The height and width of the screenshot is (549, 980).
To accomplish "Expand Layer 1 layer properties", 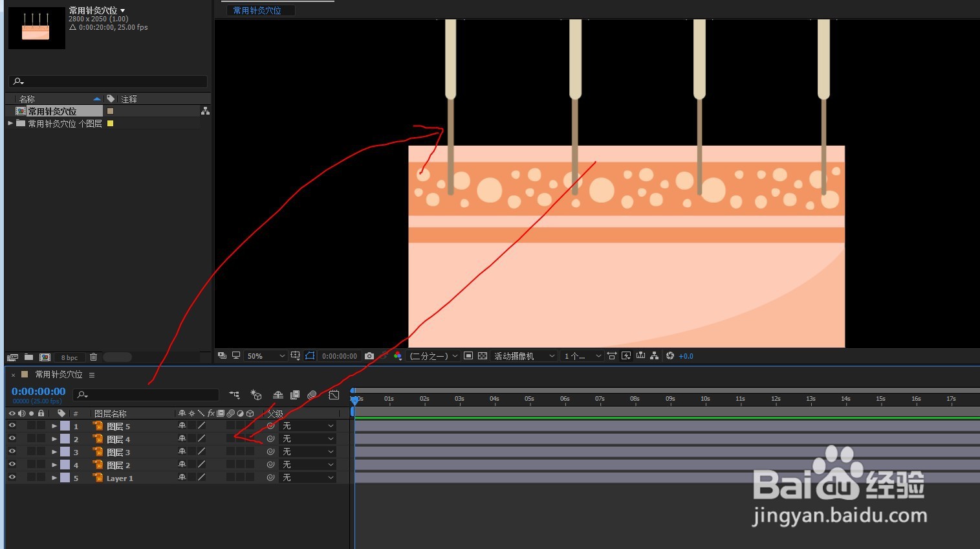I will coord(54,478).
